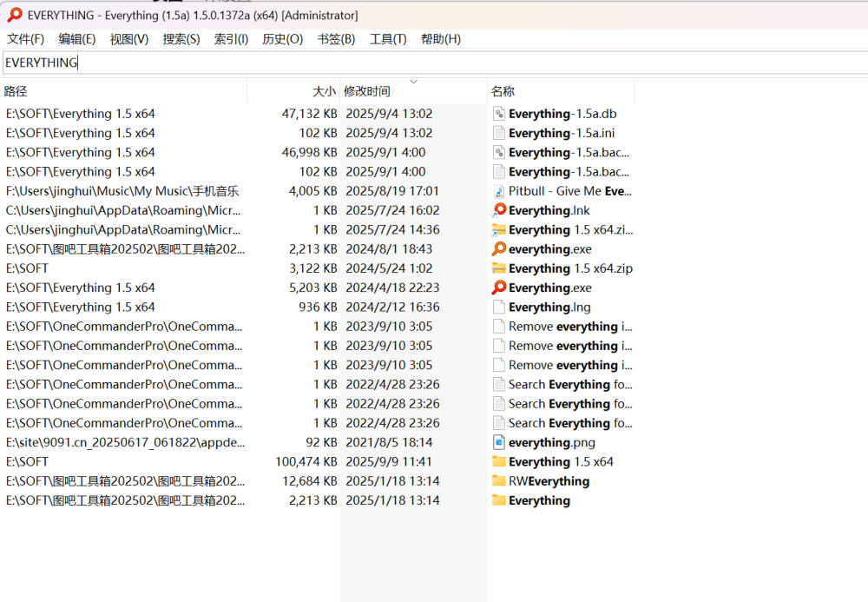Open the 历史(O) menu
The width and height of the screenshot is (868, 602).
[282, 39]
